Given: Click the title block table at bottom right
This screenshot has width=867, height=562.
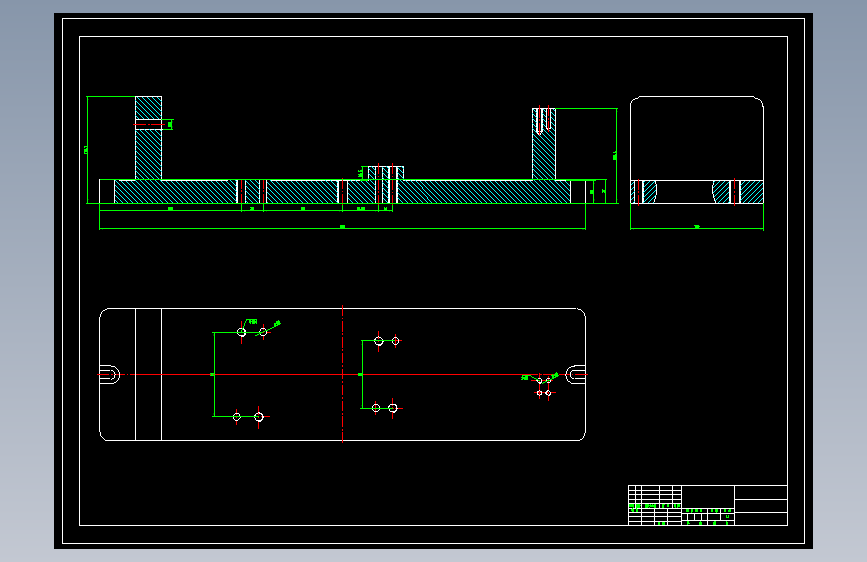Looking at the screenshot, I should (708, 505).
